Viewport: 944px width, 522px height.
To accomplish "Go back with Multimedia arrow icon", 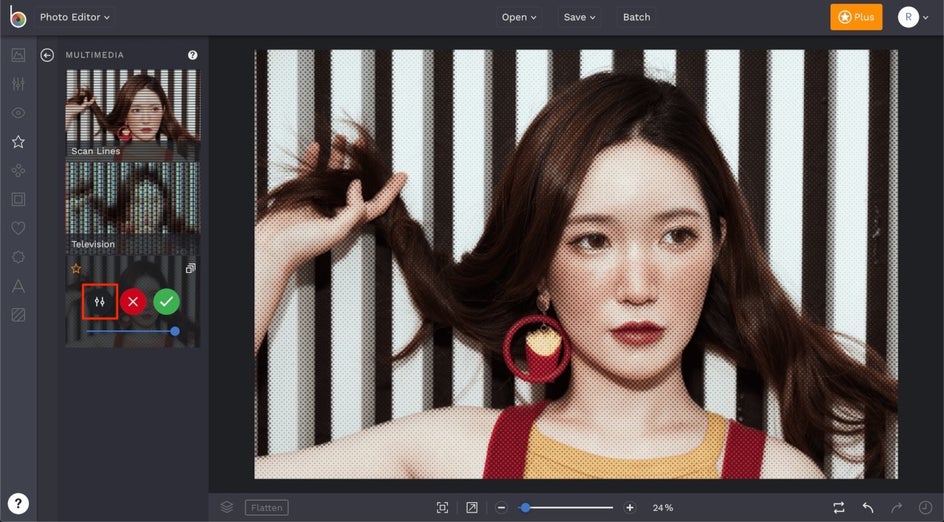I will pos(47,55).
